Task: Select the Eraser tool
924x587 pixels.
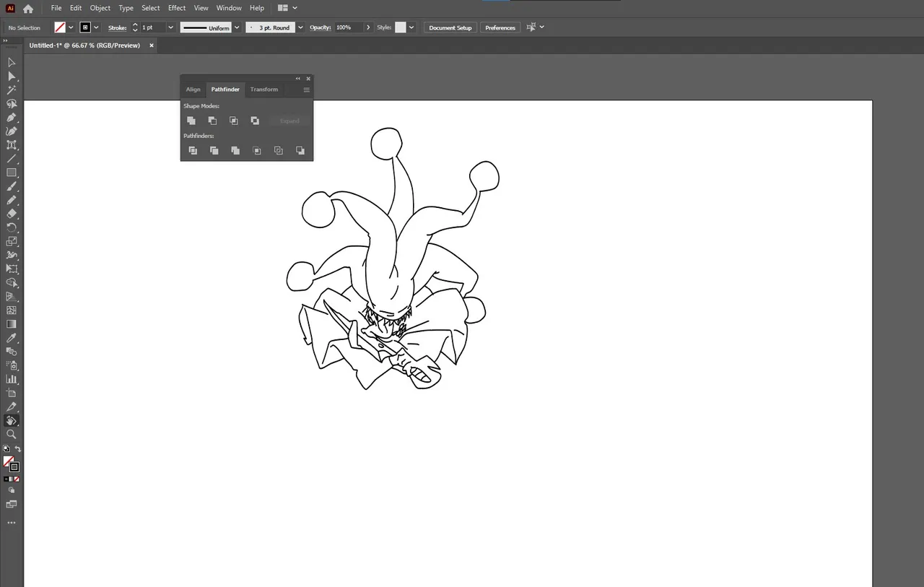Action: point(12,214)
